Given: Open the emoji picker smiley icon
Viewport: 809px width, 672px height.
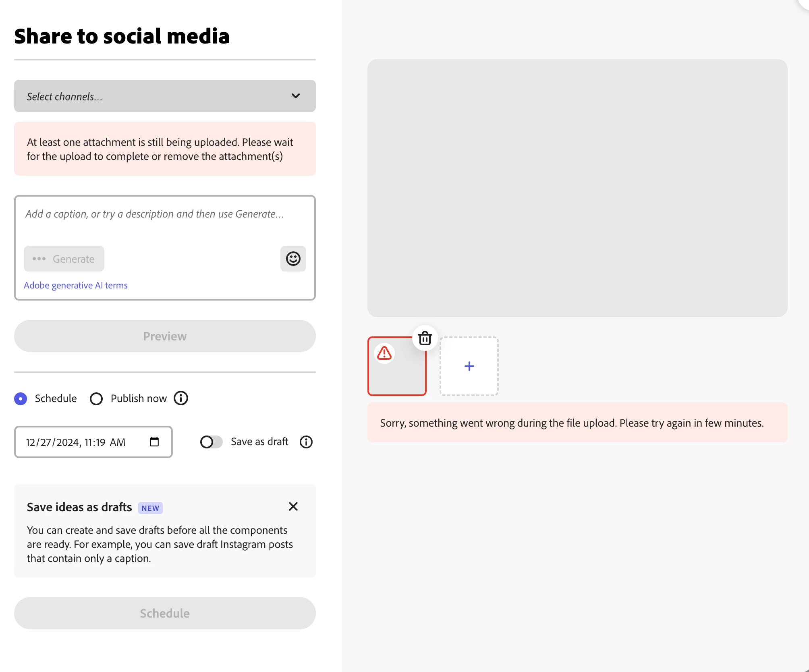Looking at the screenshot, I should 293,259.
